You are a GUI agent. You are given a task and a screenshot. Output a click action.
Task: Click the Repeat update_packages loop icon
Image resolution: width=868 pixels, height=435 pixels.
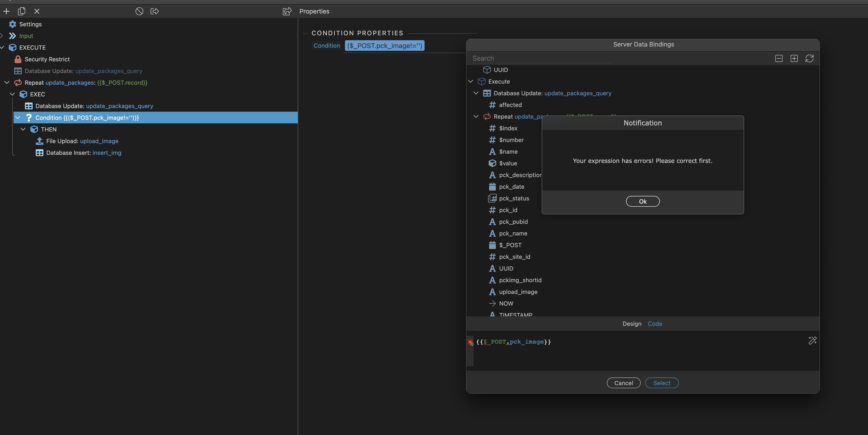(x=18, y=82)
